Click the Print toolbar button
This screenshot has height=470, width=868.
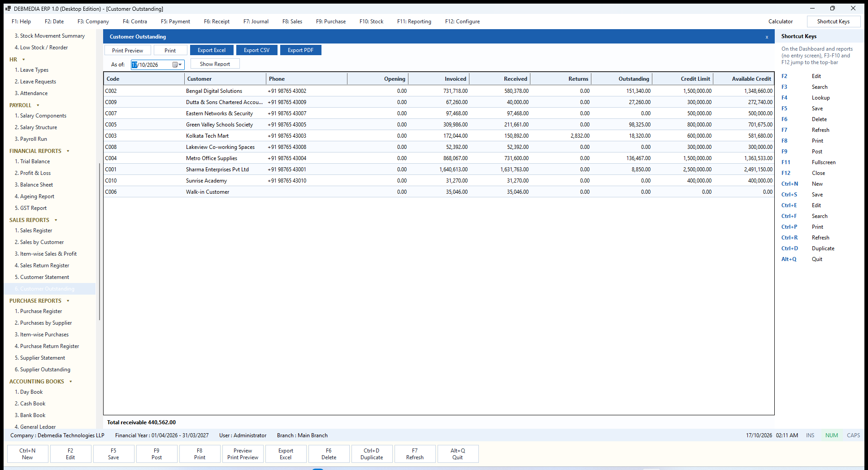point(170,50)
